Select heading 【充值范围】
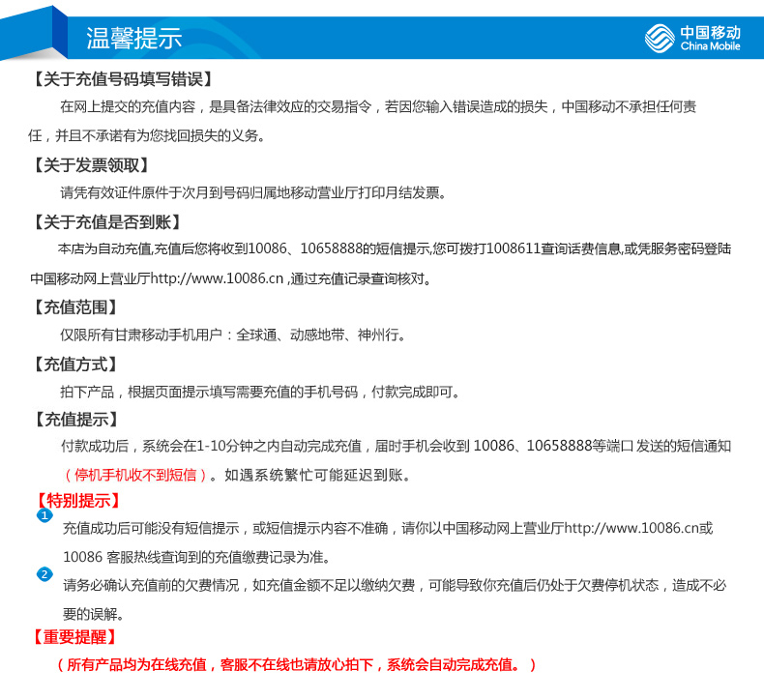 (x=75, y=307)
